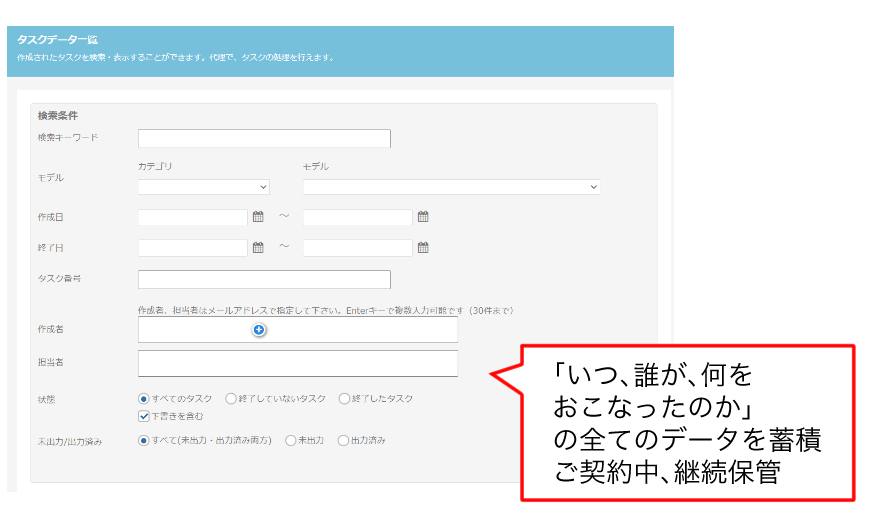Image resolution: width=880 pixels, height=528 pixels.
Task: Select すべてのタスク radio button
Action: 144,399
